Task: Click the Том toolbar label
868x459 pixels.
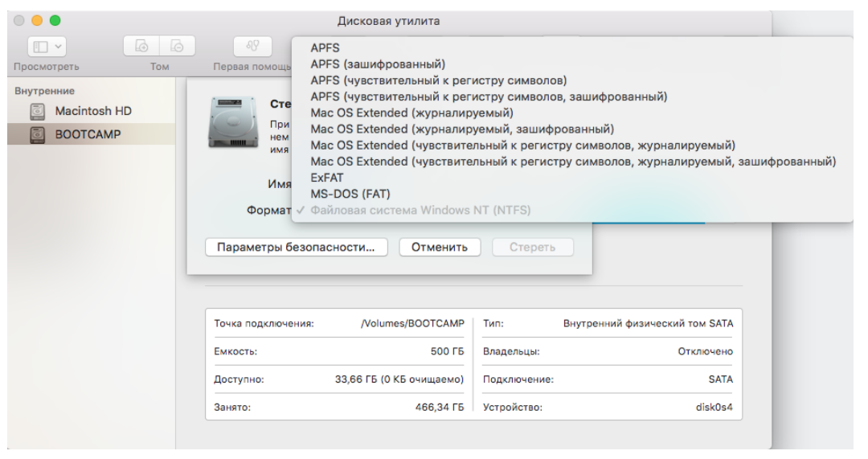Action: point(159,67)
